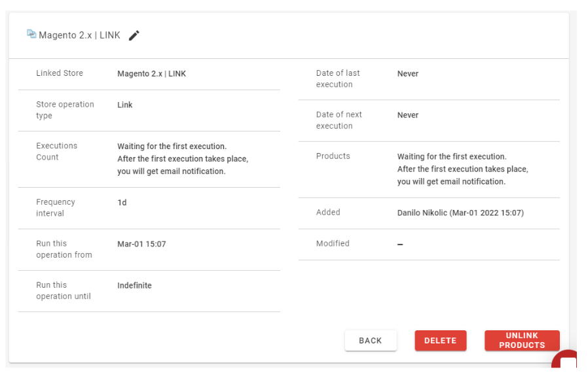This screenshot has width=588, height=380.
Task: Select 'Danilo Nikolic (Mar-01 2022 15:07)' text
Action: click(x=460, y=213)
